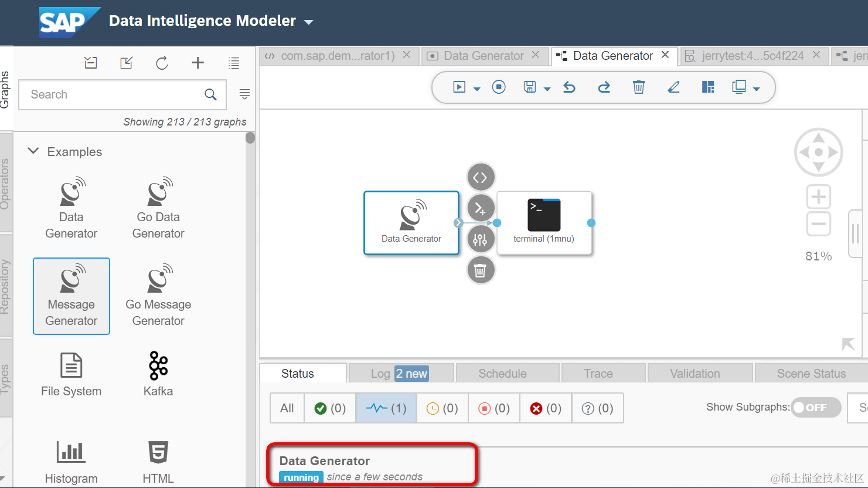This screenshot has height=488, width=868.
Task: Redo the last graph change
Action: click(x=604, y=87)
